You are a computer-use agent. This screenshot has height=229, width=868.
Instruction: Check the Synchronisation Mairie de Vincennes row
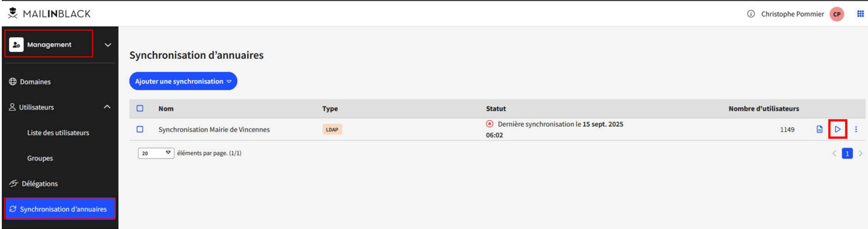[x=140, y=129]
